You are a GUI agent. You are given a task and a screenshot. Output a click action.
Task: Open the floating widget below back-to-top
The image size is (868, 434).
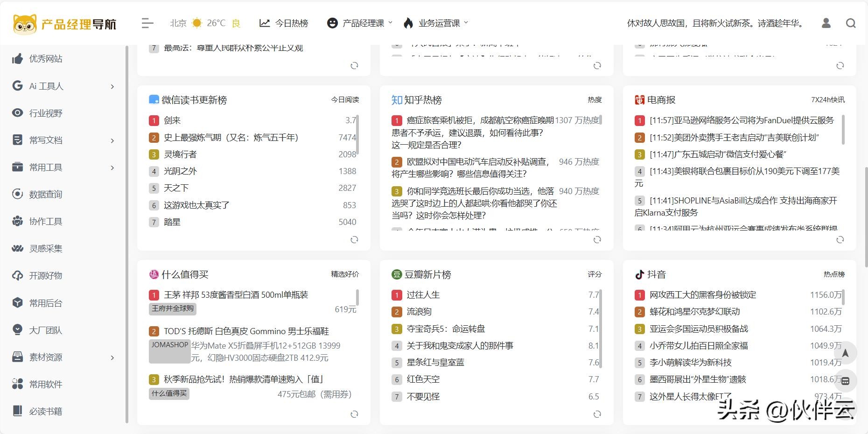pos(845,381)
